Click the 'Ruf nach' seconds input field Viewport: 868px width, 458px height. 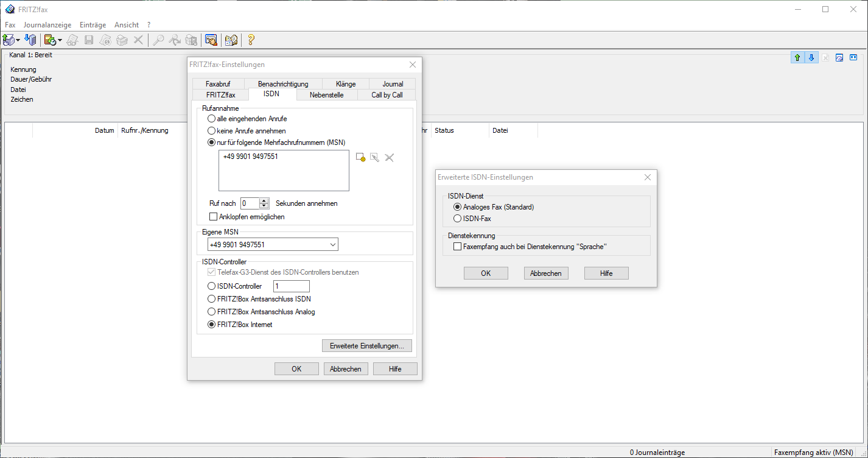coord(250,203)
